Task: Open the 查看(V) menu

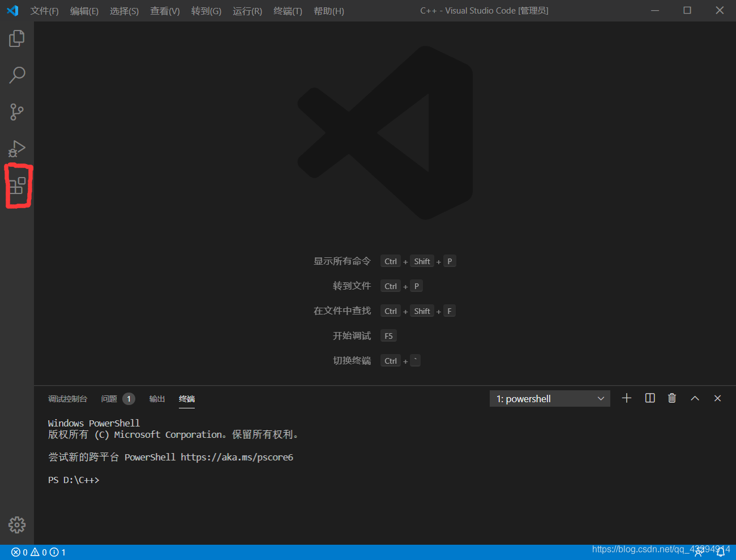Action: point(165,11)
